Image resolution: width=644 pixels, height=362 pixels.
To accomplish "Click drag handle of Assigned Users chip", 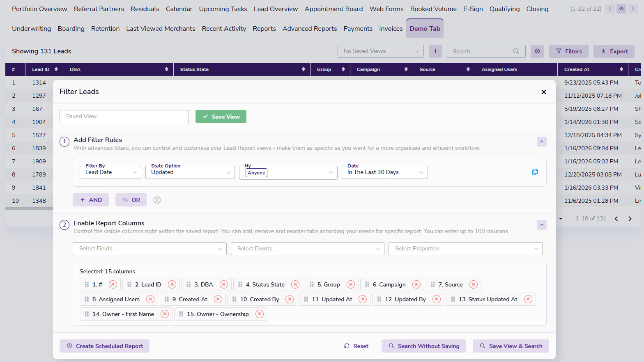I will (87, 299).
